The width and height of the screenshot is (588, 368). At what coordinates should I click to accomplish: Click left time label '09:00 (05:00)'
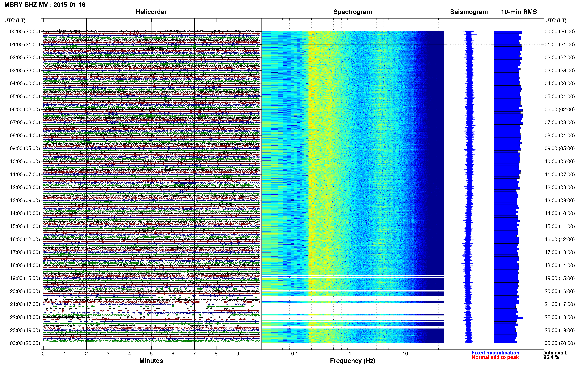(x=25, y=148)
